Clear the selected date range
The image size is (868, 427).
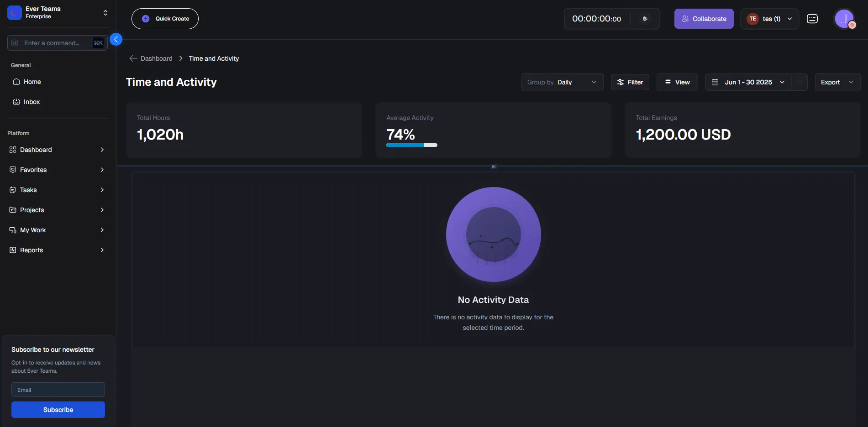tap(800, 82)
